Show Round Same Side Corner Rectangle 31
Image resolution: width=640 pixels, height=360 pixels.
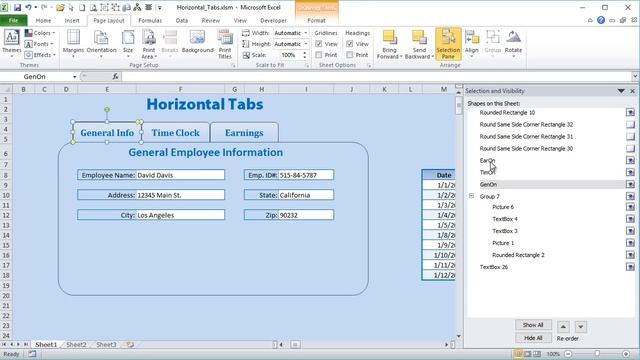coord(630,136)
